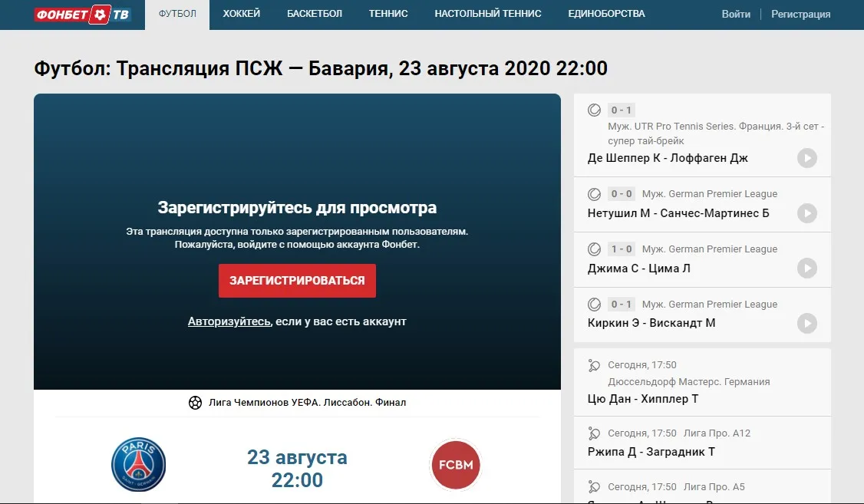Open the Фонбет ТВ logo home link
Viewport: 864px width, 504px height.
click(x=82, y=14)
